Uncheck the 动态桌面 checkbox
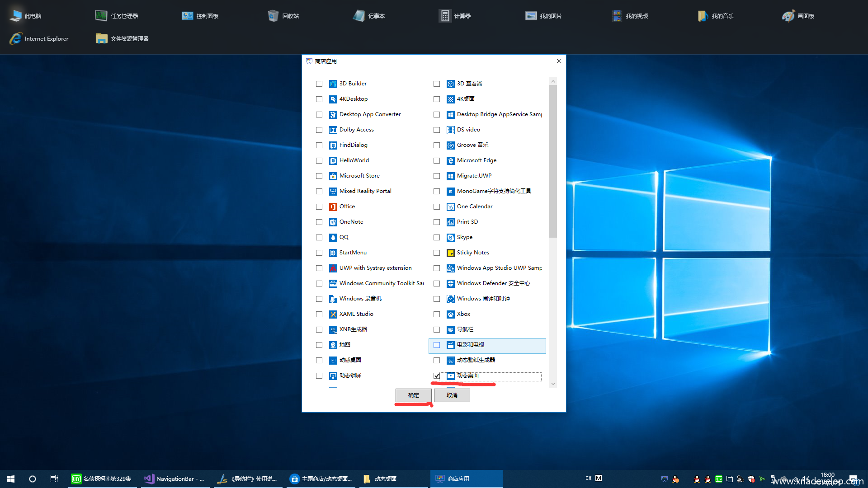The image size is (868, 488). [x=437, y=375]
